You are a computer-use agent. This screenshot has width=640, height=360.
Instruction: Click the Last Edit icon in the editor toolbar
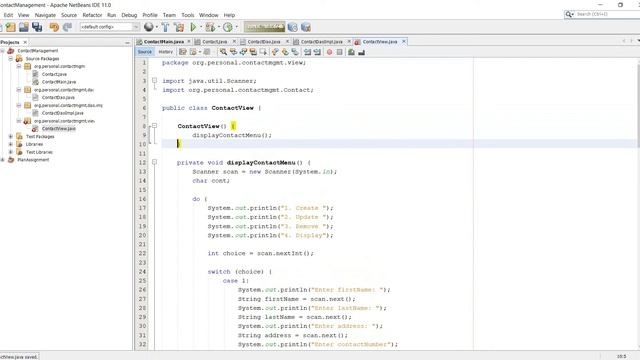(183, 52)
